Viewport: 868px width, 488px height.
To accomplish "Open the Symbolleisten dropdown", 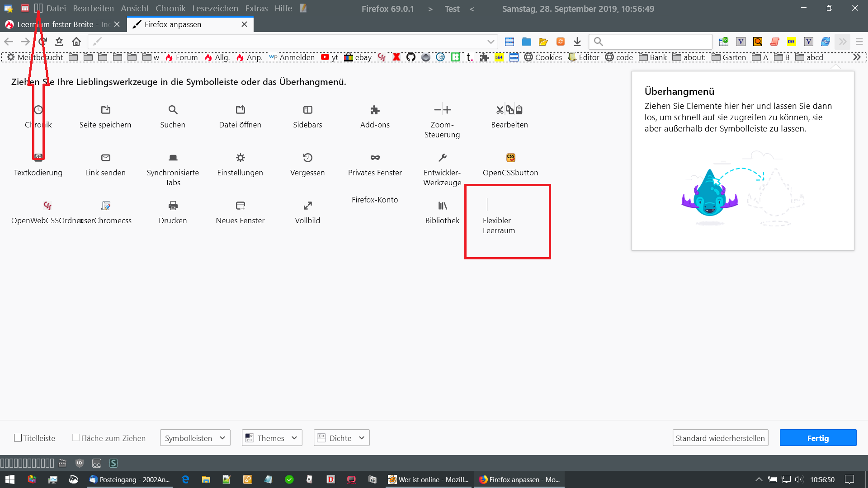I will tap(195, 438).
